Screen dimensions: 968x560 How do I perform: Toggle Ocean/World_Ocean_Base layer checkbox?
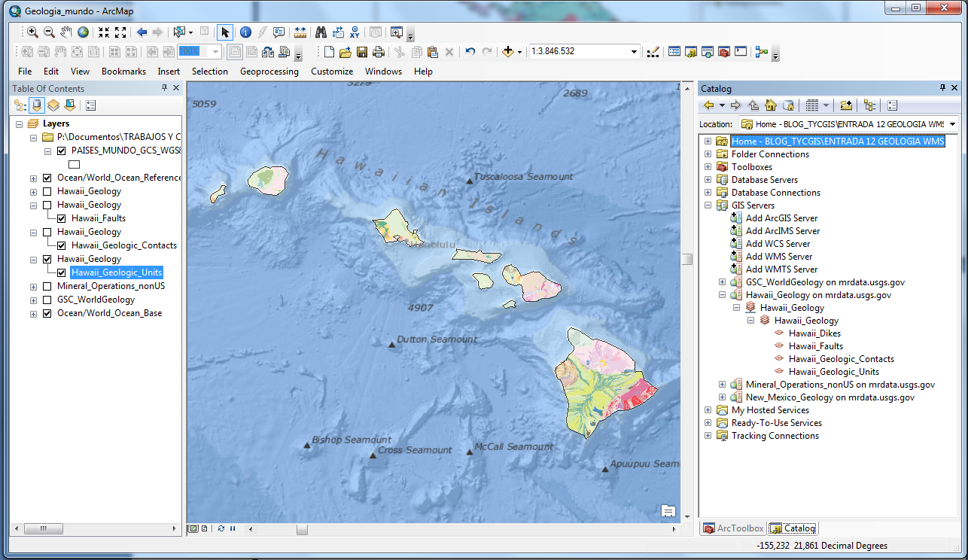tap(47, 313)
